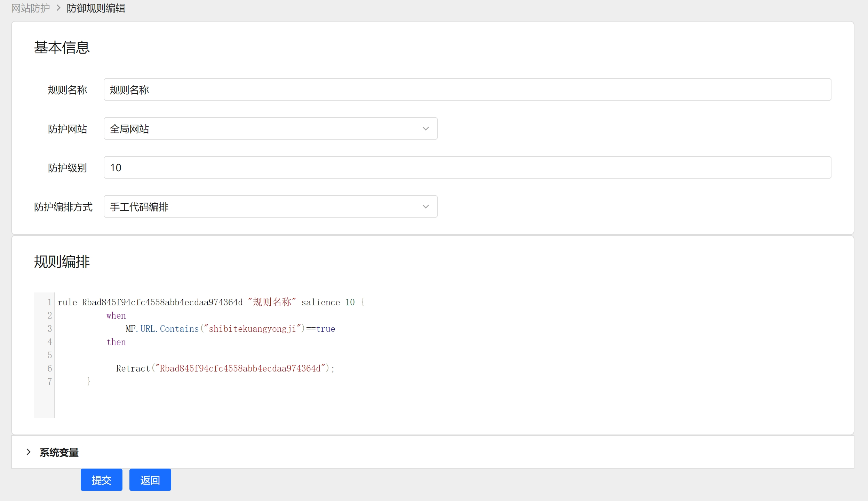Expand the 系统变量 collapsible section
This screenshot has height=501, width=868.
pos(59,452)
